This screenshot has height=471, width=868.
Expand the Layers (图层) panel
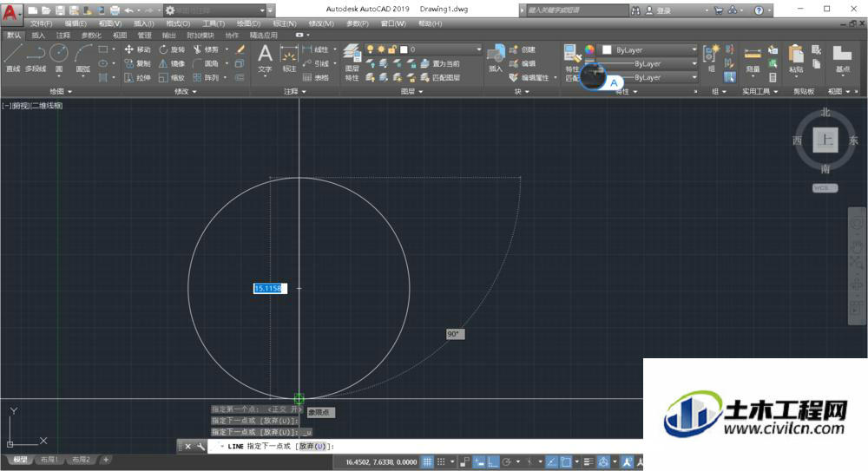[x=411, y=91]
